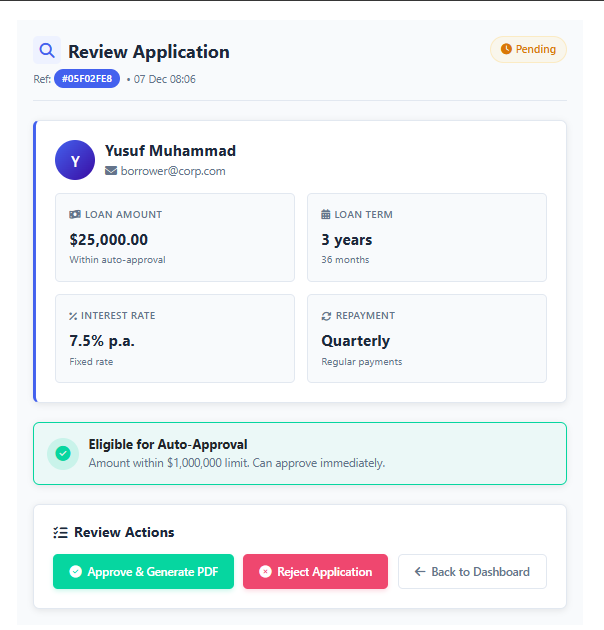Click the refresh arrows Repayment icon
Image resolution: width=604 pixels, height=630 pixels.
click(x=326, y=316)
